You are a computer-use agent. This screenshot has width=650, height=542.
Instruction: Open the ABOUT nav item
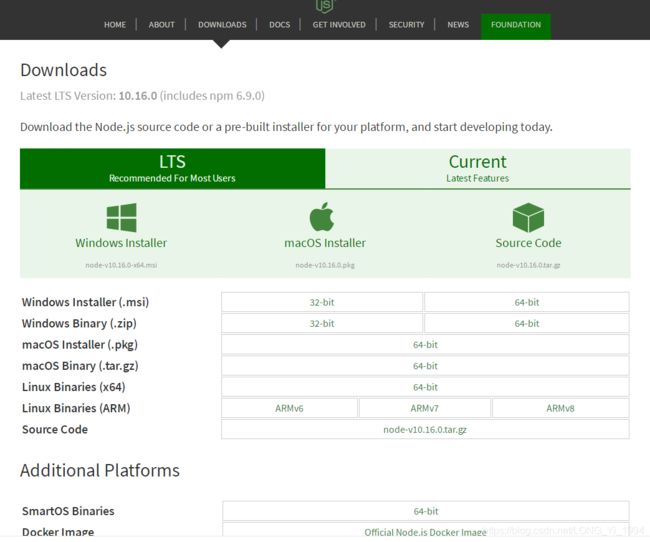(162, 24)
